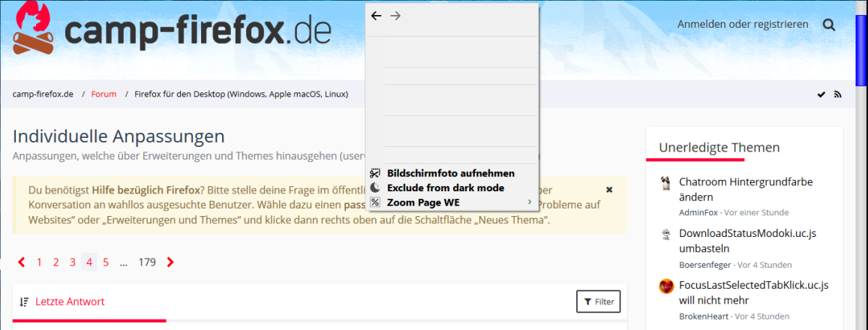Open Anmelden oder registrieren
This screenshot has height=330, width=868.
coord(743,24)
